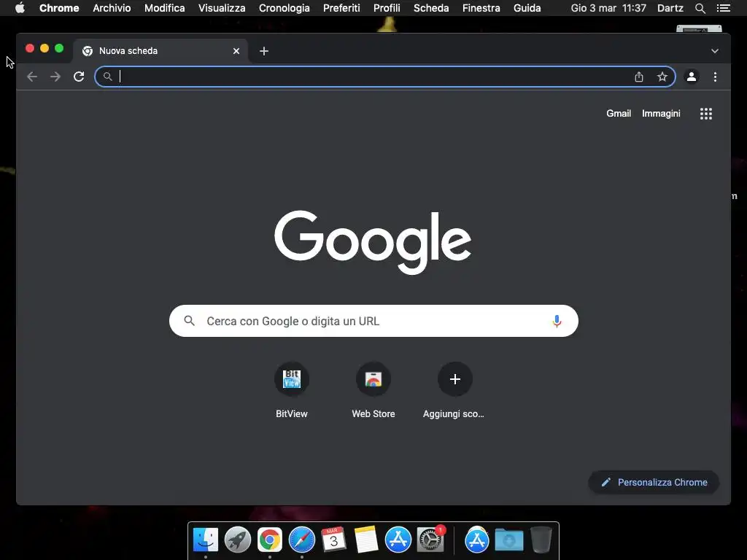This screenshot has width=747, height=560.
Task: Reload the current page
Action: (x=79, y=77)
